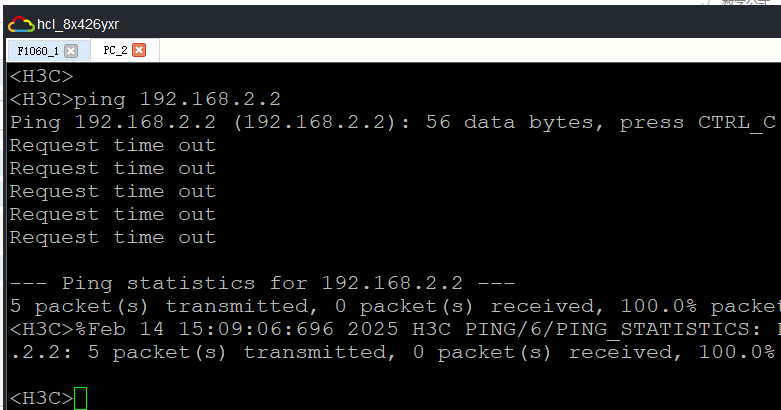Click the '56 data bytes' output line
Image resolution: width=781 pixels, height=410 pixels.
(392, 122)
